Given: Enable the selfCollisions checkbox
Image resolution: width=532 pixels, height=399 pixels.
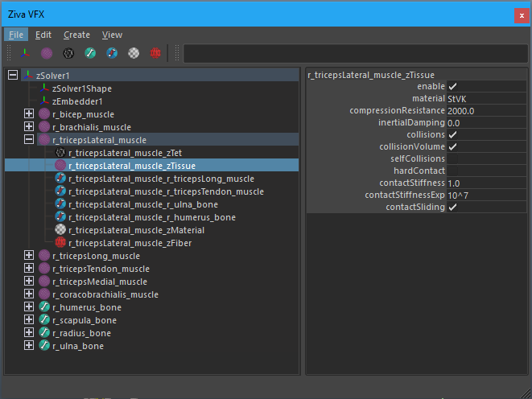Looking at the screenshot, I should (452, 158).
